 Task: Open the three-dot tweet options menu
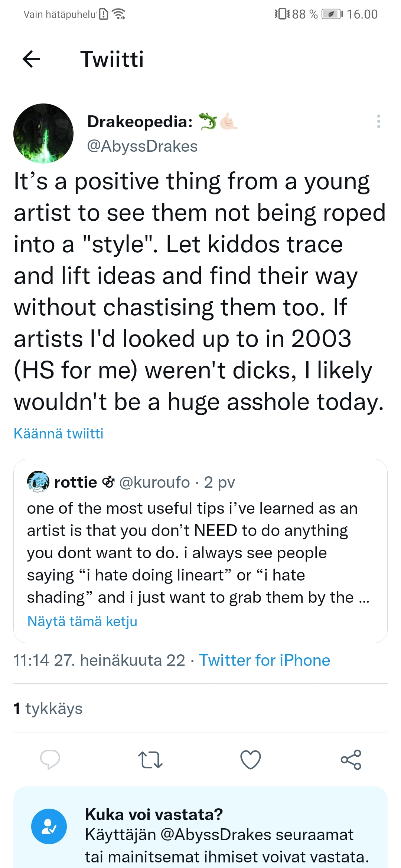(x=378, y=121)
